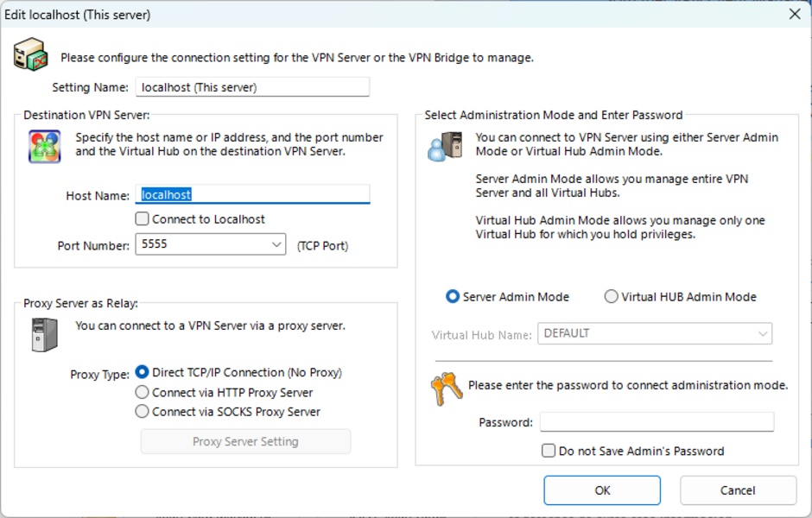Expand the Virtual Hub Name dropdown
Image resolution: width=812 pixels, height=518 pixels.
pyautogui.click(x=763, y=333)
